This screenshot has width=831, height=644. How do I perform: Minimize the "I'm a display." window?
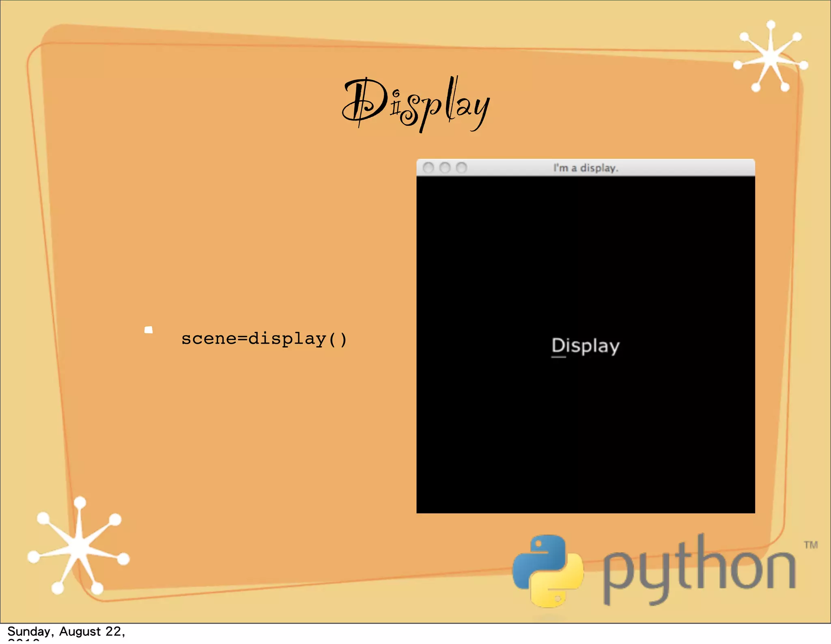coord(445,168)
